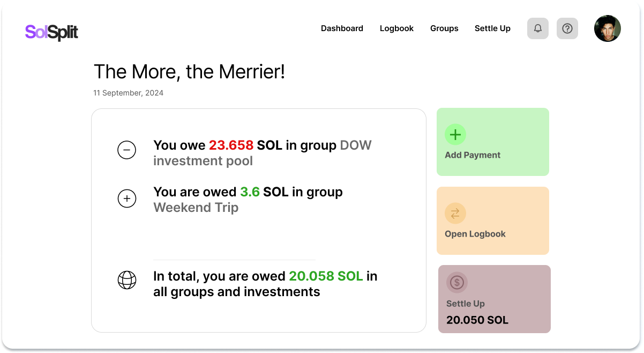Screen dimensions: 644x353
Task: Go to the Dashboard menu item
Action: [342, 28]
